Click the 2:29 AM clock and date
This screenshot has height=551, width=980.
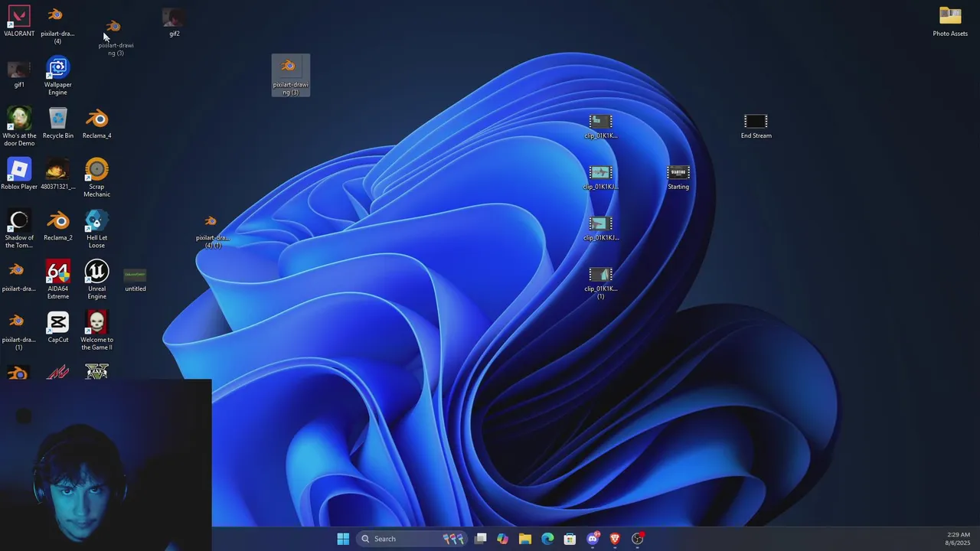click(x=958, y=539)
